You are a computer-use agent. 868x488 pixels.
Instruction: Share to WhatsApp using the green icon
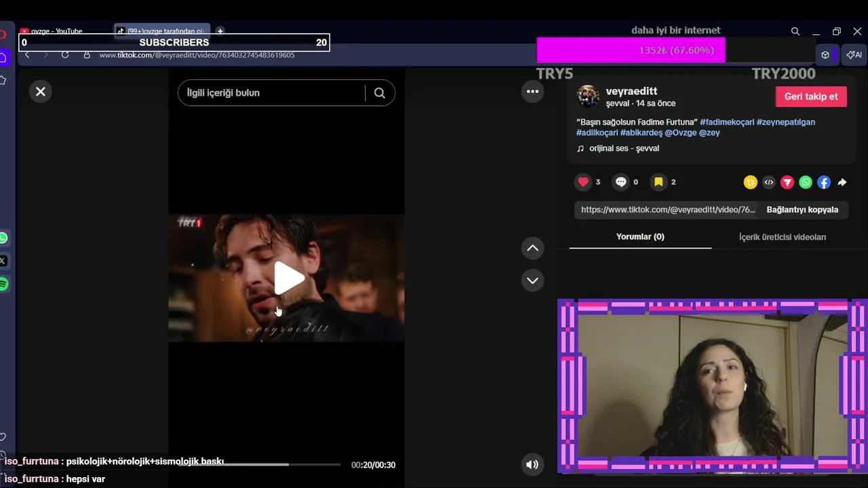tap(805, 182)
